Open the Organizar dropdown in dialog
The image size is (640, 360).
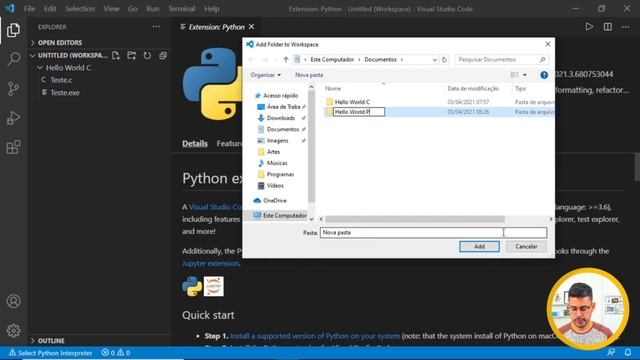tap(266, 75)
